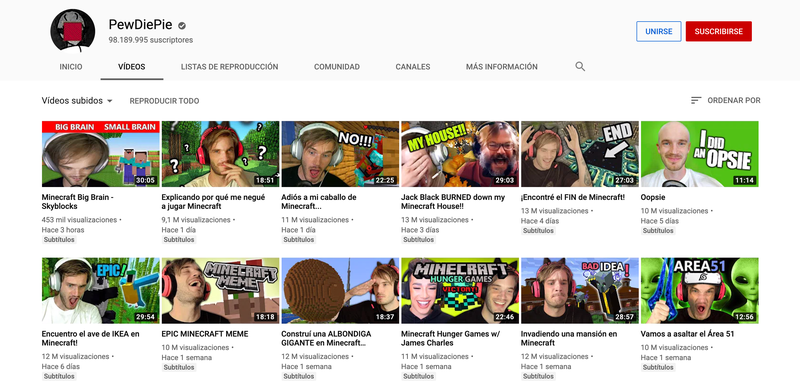Image resolution: width=800 pixels, height=392 pixels.
Task: Open the MINECRAFT MEME thumbnail
Action: coord(220,290)
